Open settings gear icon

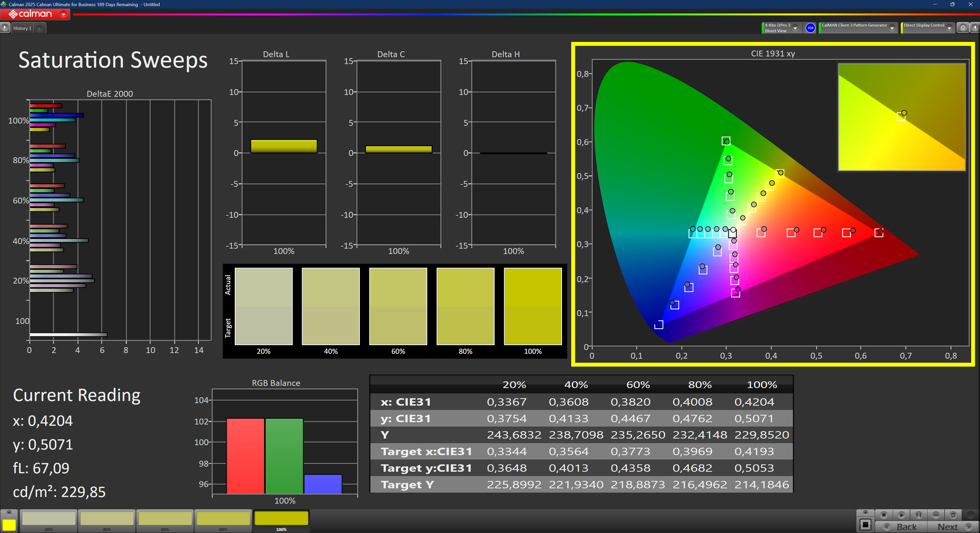click(963, 28)
